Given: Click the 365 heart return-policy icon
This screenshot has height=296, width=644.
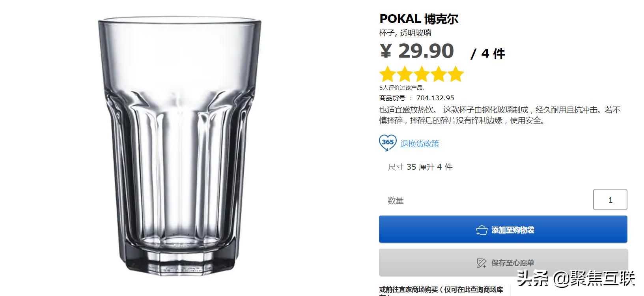Looking at the screenshot, I should [x=388, y=143].
